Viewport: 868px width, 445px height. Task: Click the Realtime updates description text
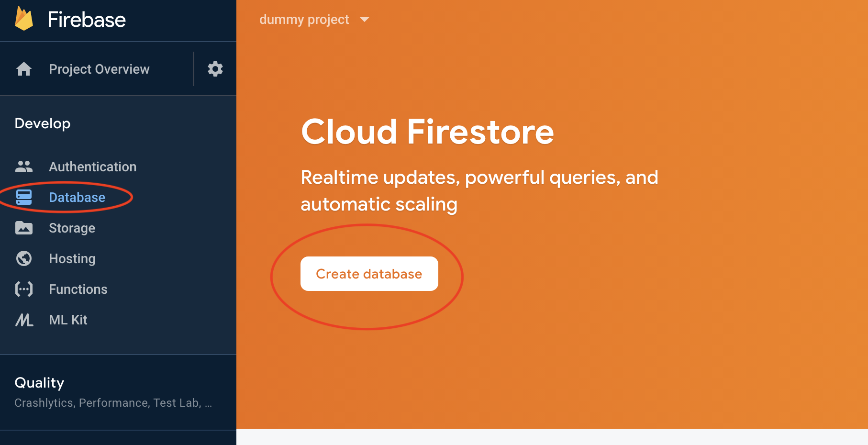click(x=479, y=190)
